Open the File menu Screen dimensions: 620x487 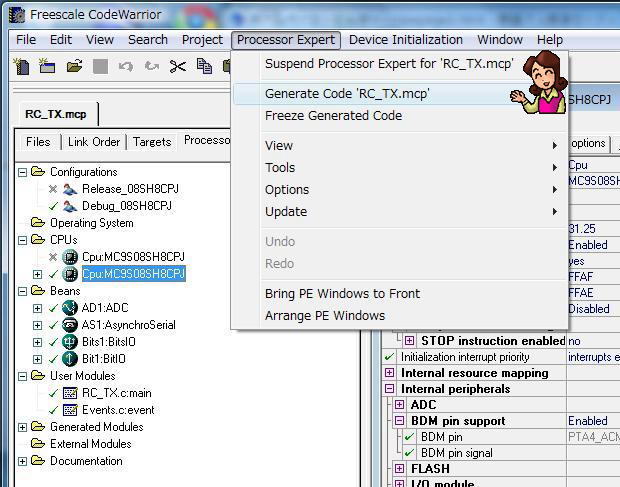[x=26, y=40]
